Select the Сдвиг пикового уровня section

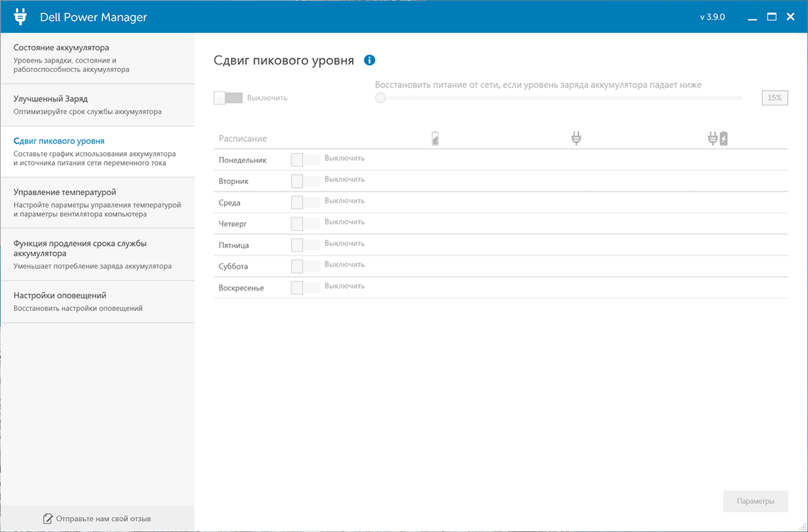point(97,152)
